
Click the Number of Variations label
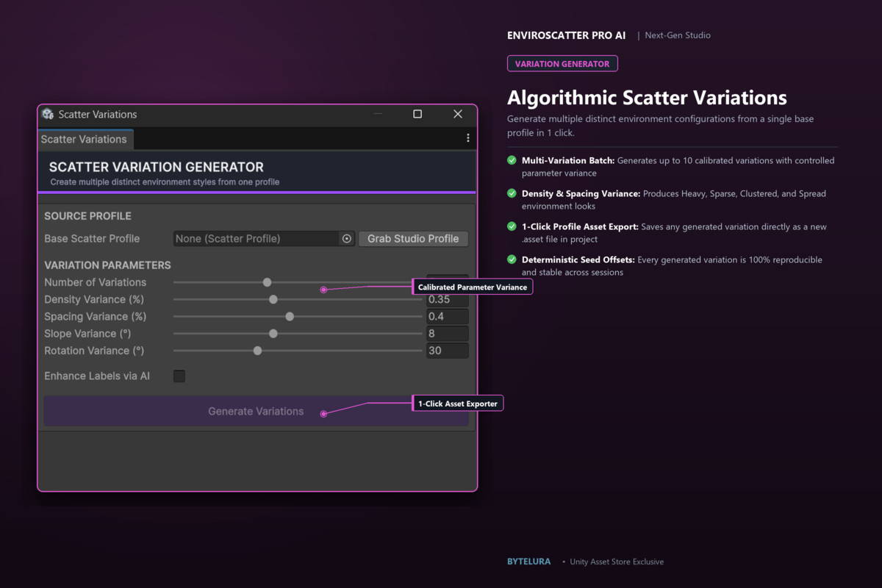point(96,282)
